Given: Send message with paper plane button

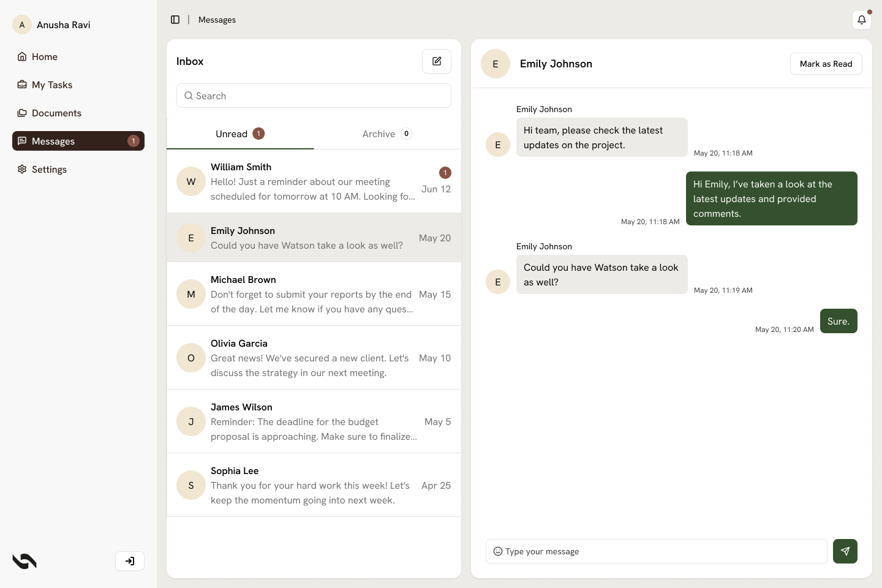Looking at the screenshot, I should point(845,551).
